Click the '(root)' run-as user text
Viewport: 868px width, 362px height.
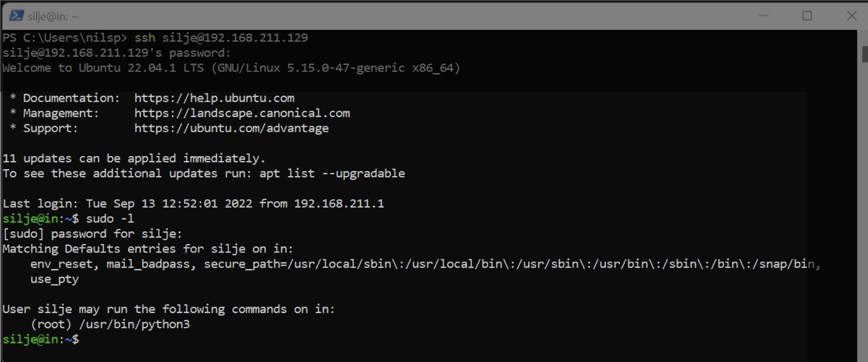coord(51,324)
